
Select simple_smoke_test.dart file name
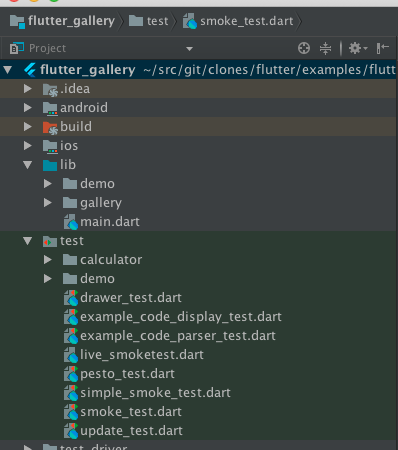click(x=155, y=393)
